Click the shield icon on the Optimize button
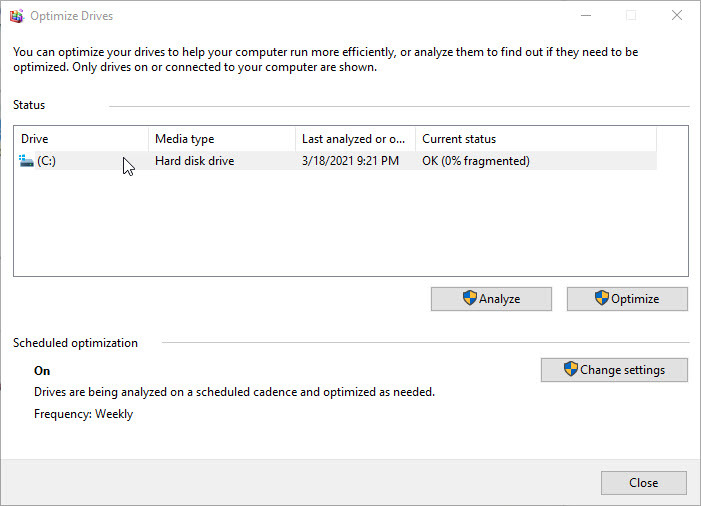The height and width of the screenshot is (506, 701). (x=601, y=299)
